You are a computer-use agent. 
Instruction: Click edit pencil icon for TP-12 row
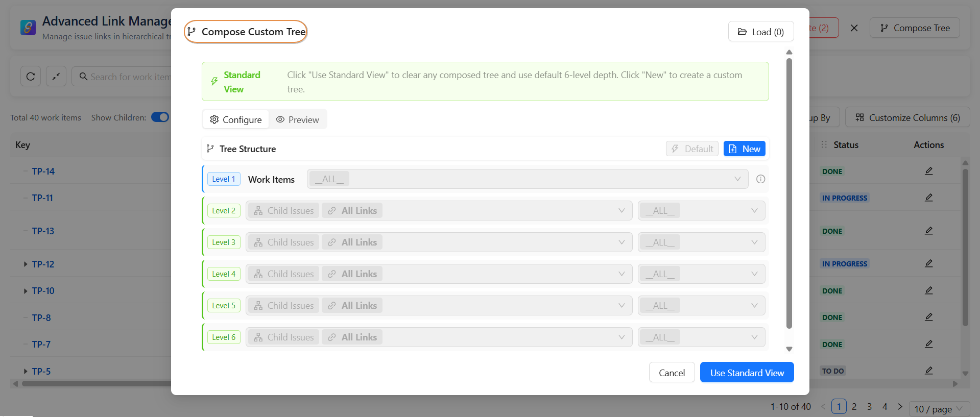tap(928, 263)
